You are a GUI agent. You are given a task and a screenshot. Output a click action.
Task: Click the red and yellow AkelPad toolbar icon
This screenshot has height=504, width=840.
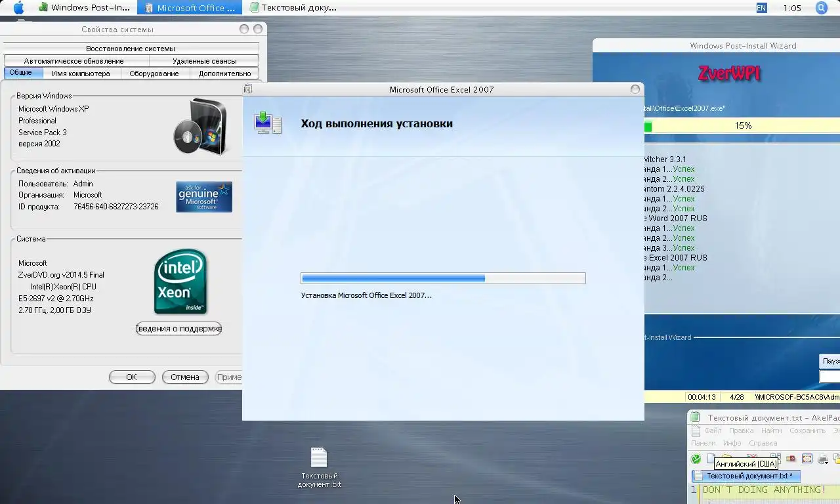791,459
